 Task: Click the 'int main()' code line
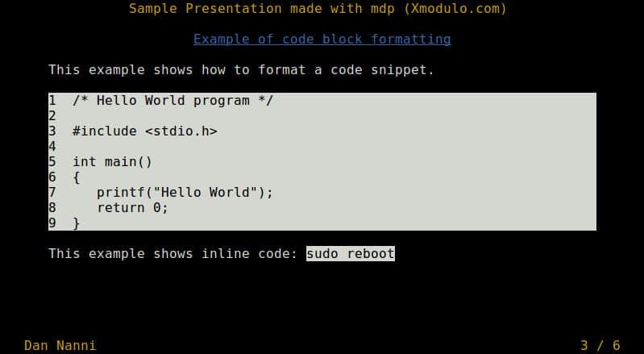tap(112, 161)
